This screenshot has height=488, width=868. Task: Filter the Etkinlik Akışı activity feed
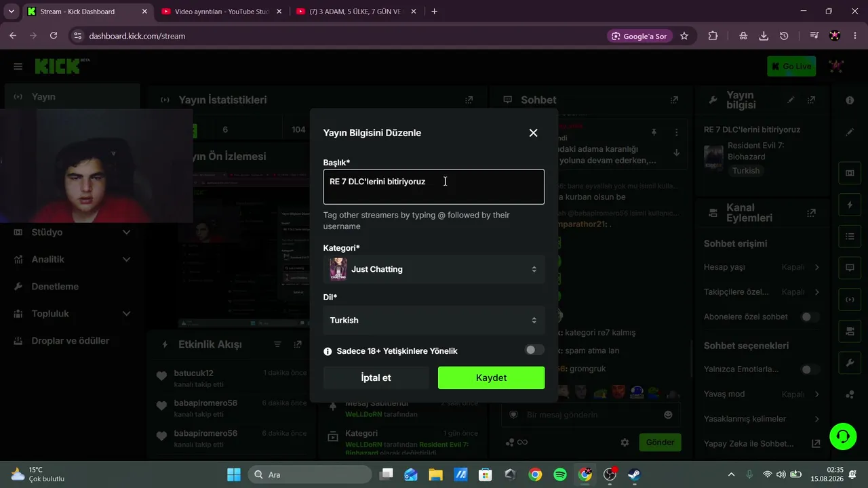click(x=277, y=345)
